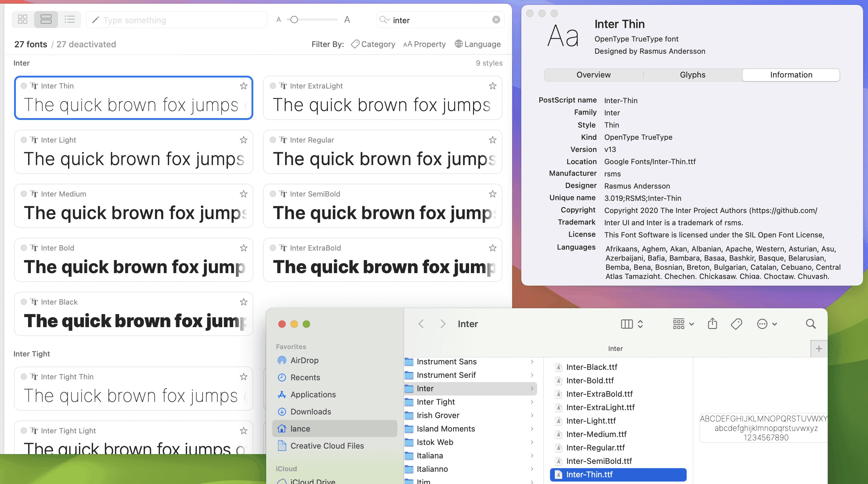Click the Finder font preview thumbnail
This screenshot has height=484, width=868.
tap(763, 428)
